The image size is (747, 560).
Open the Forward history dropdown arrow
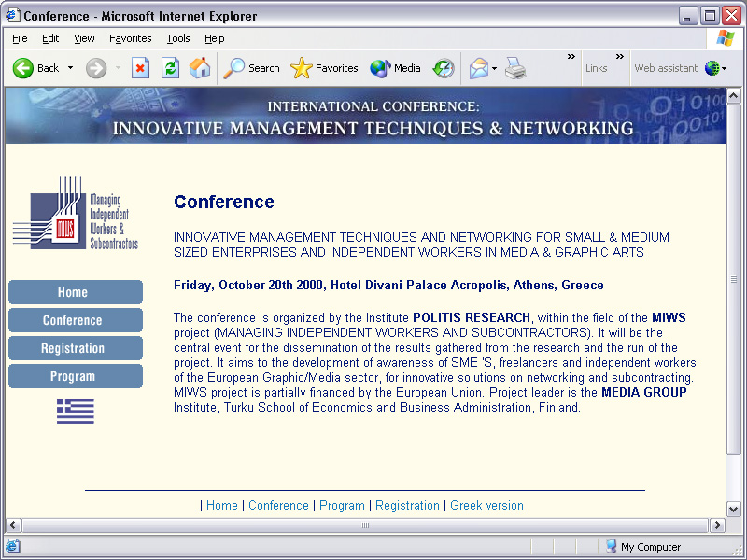tap(118, 68)
